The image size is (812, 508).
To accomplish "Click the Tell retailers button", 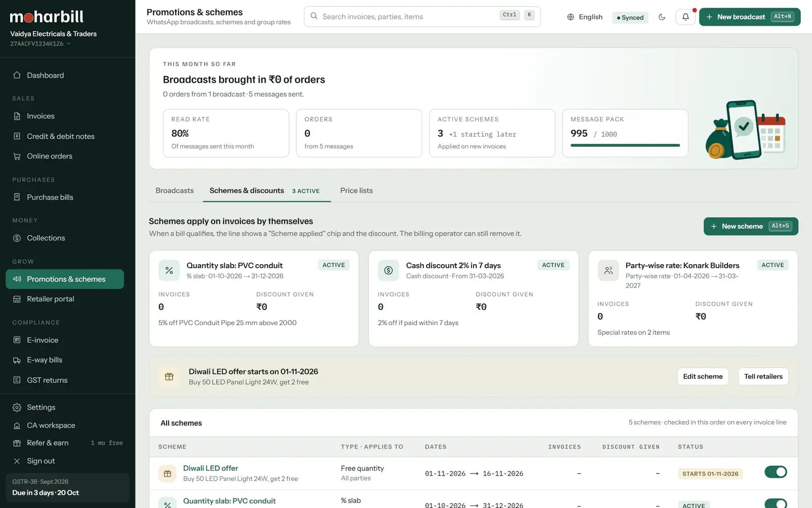I will pos(763,376).
